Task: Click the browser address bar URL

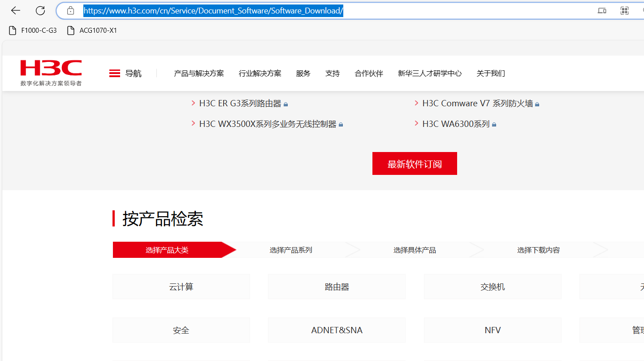Action: 213,11
